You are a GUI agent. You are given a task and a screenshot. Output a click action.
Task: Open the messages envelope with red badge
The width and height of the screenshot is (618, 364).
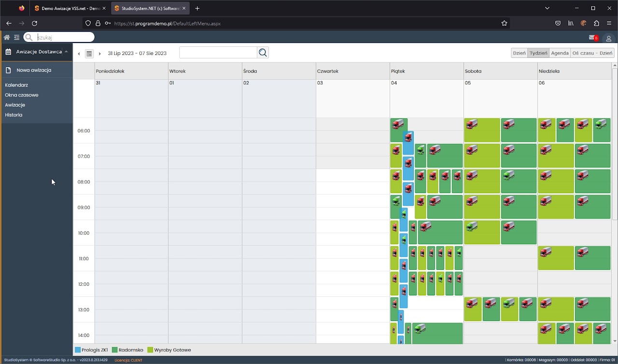pos(592,38)
